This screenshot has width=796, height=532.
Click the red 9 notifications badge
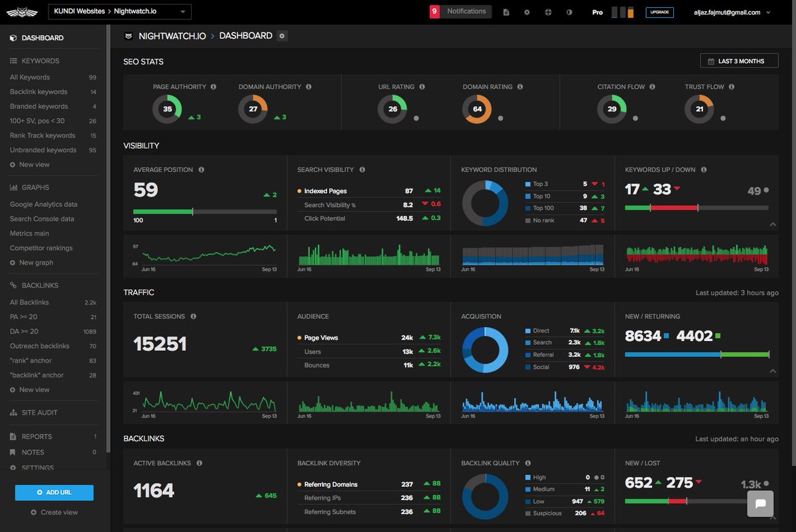click(x=434, y=11)
